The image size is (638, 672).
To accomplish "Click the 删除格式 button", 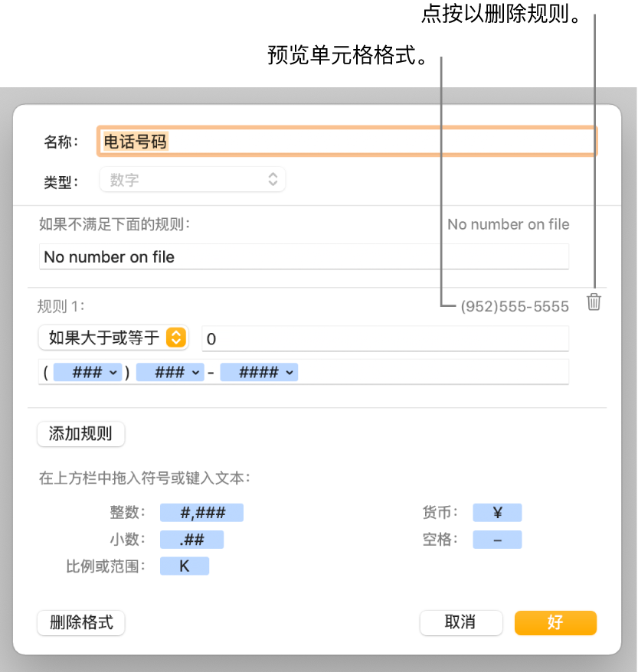I will point(80,622).
